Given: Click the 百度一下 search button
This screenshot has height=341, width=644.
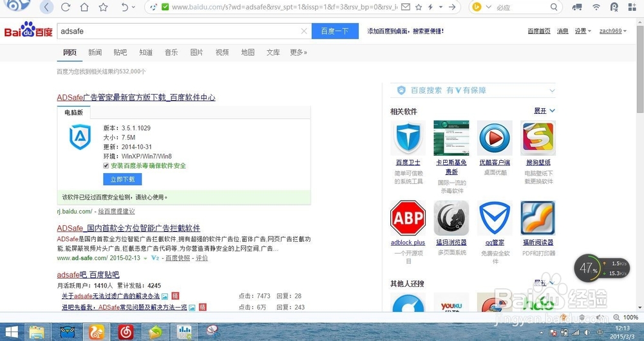Looking at the screenshot, I should click(335, 31).
